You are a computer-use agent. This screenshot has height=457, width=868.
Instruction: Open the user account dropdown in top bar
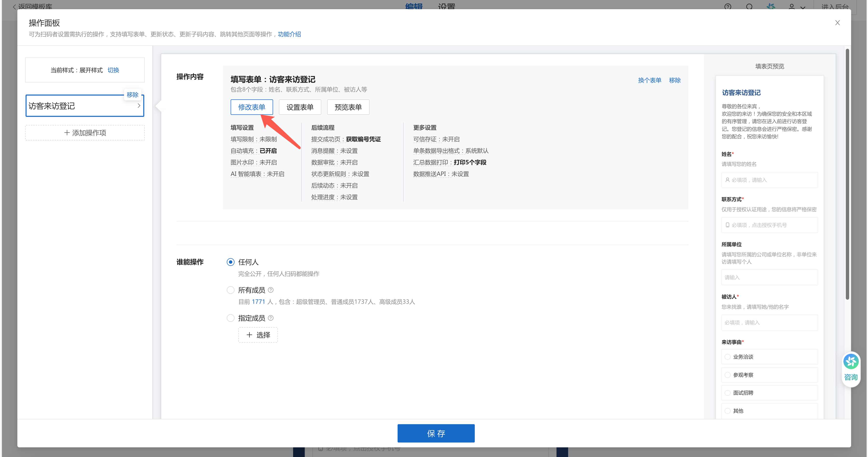(797, 7)
